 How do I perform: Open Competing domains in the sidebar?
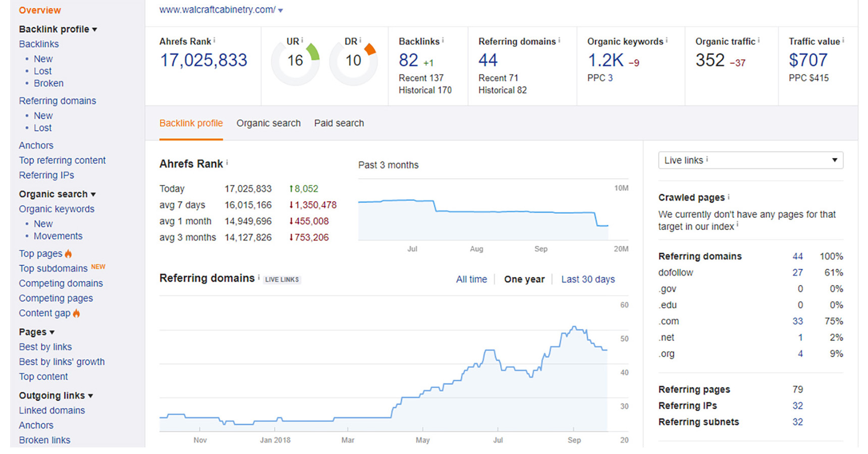pyautogui.click(x=61, y=283)
